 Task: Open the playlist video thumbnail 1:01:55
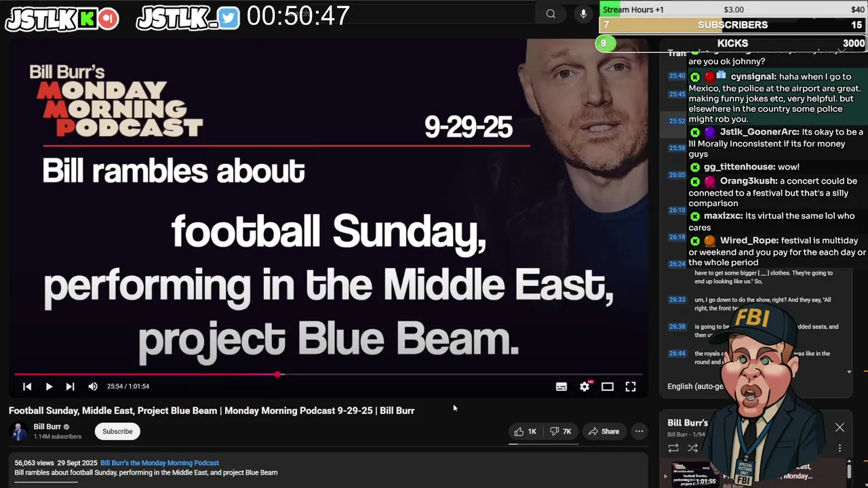pos(694,474)
